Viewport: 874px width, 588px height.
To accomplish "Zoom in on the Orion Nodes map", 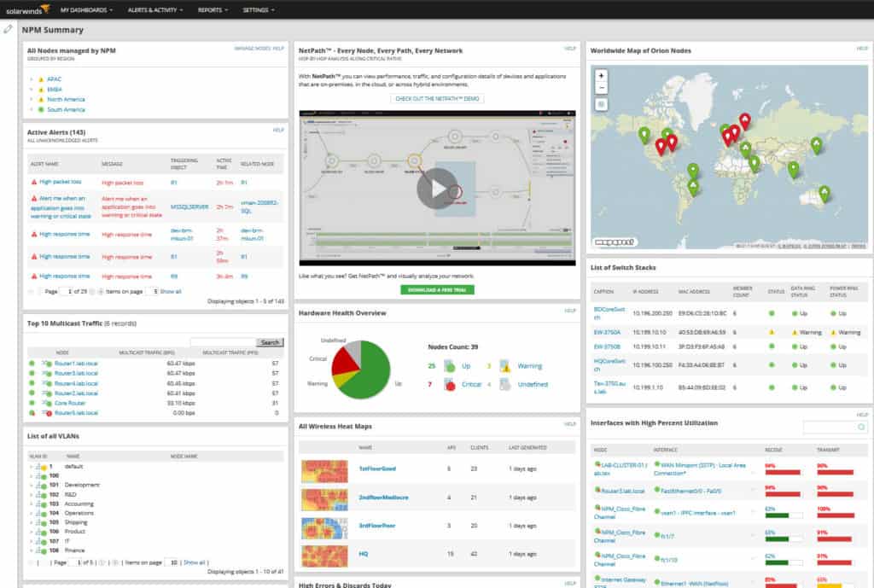I will point(601,75).
